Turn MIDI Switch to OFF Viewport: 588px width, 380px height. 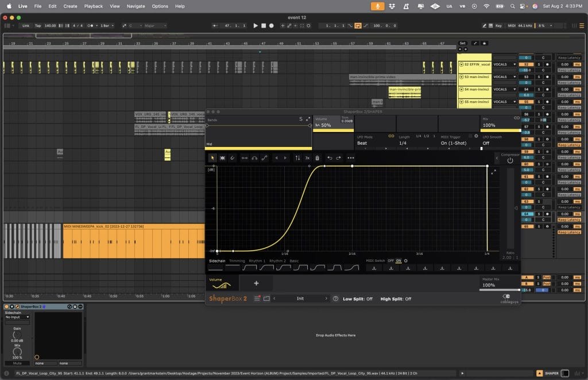(x=390, y=261)
